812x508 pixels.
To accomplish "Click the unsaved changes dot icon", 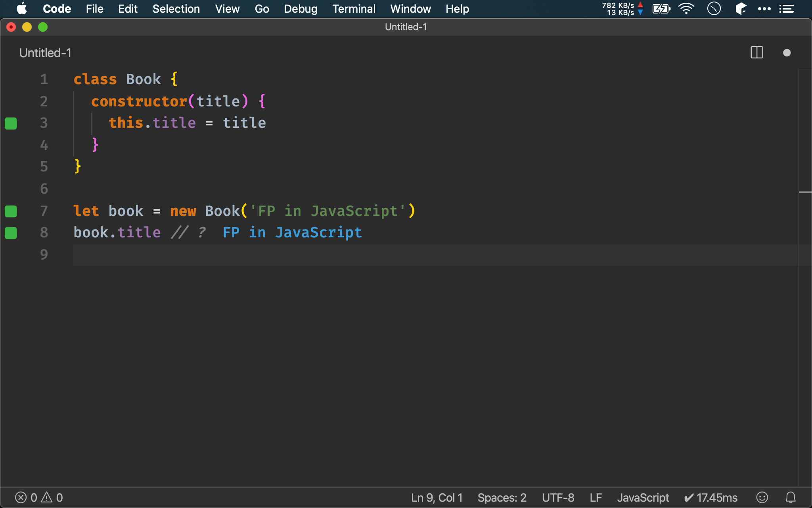I will [787, 53].
